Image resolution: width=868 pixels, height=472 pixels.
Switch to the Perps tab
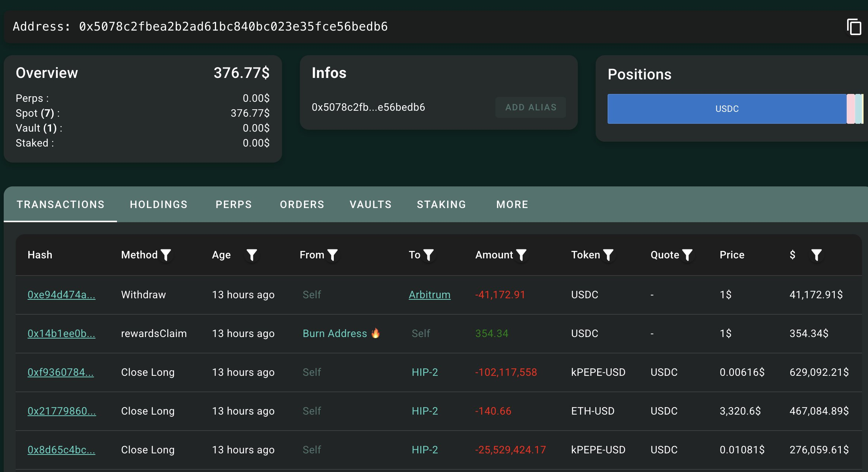[x=234, y=204]
